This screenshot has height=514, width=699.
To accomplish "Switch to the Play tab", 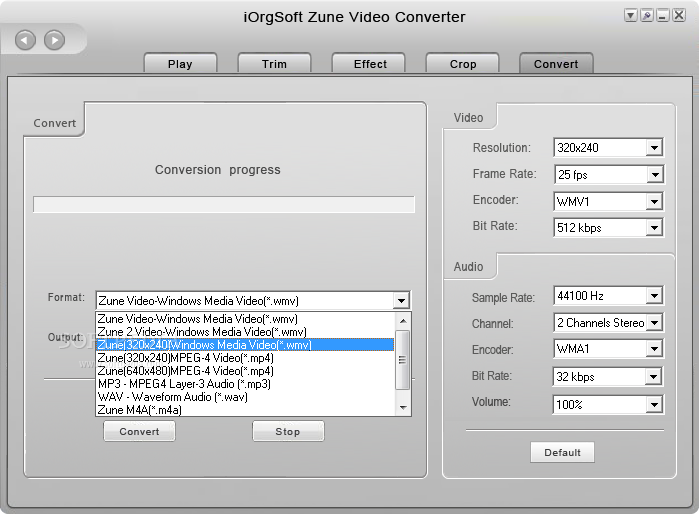I will coord(180,63).
